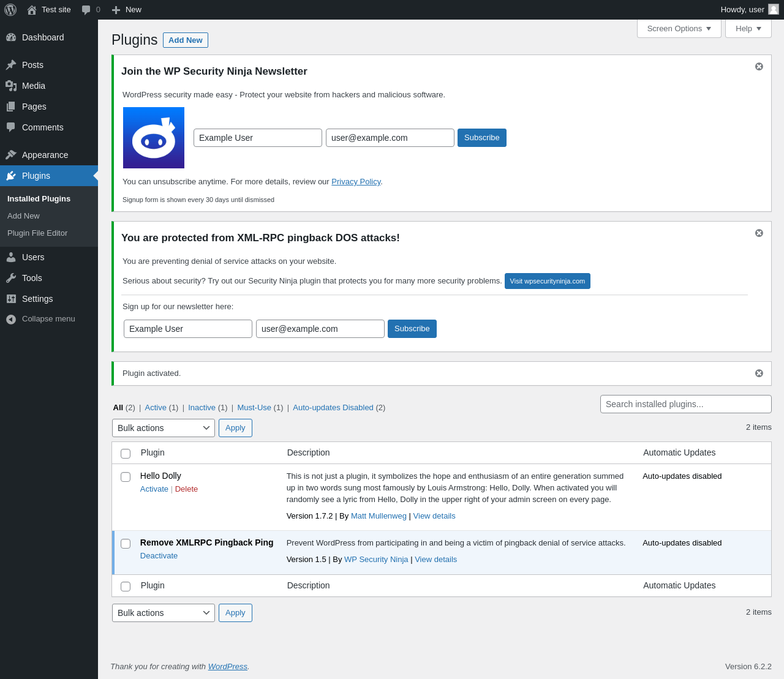
Task: Click the plus New icon in admin bar
Action: 116,10
